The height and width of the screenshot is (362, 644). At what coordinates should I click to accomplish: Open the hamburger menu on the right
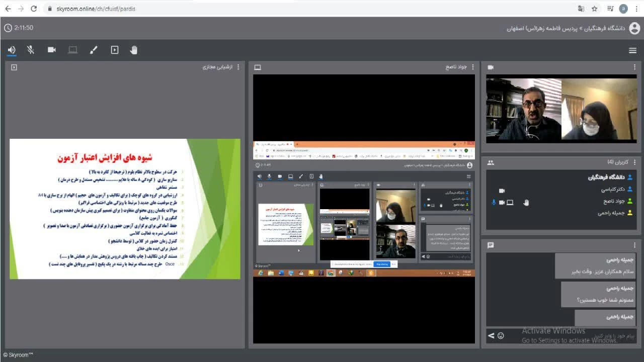pyautogui.click(x=632, y=50)
